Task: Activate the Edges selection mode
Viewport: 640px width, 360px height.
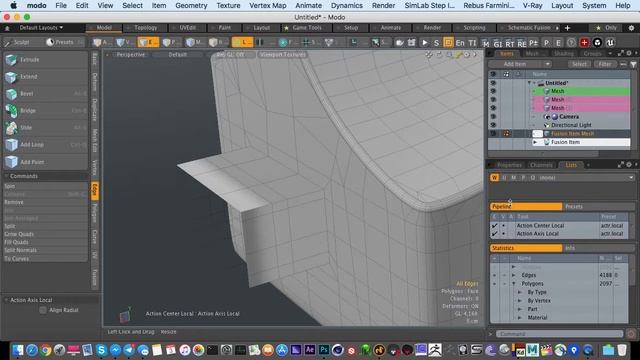Action: point(148,42)
